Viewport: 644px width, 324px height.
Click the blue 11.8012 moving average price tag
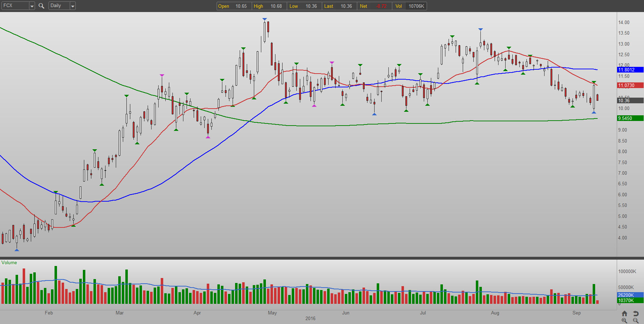[630, 70]
